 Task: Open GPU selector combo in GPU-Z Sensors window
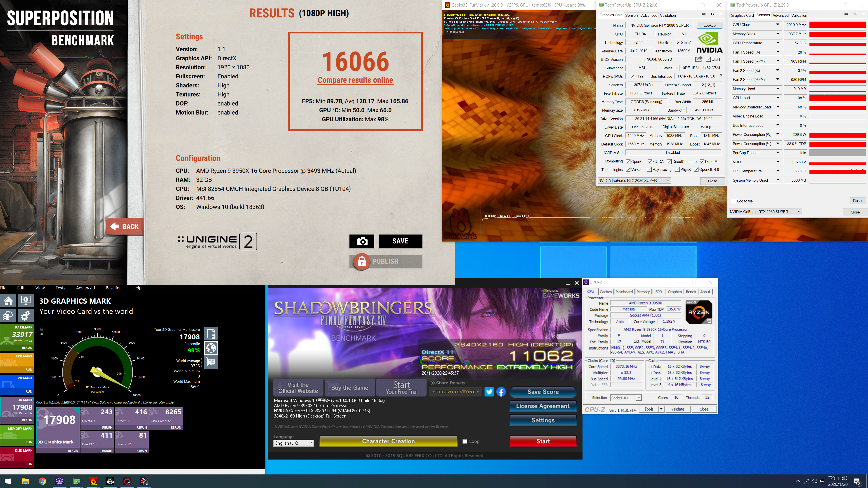[x=765, y=212]
